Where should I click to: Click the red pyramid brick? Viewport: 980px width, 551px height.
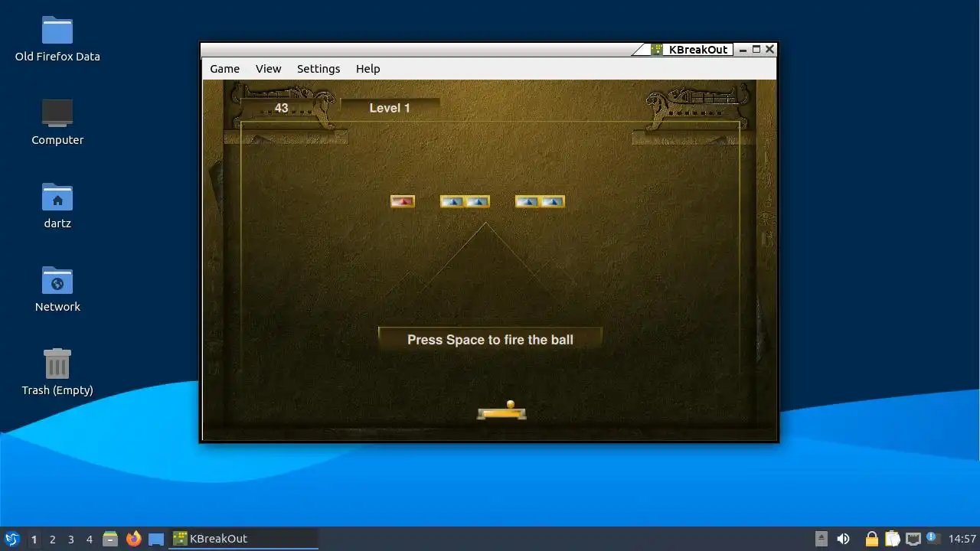tap(403, 201)
